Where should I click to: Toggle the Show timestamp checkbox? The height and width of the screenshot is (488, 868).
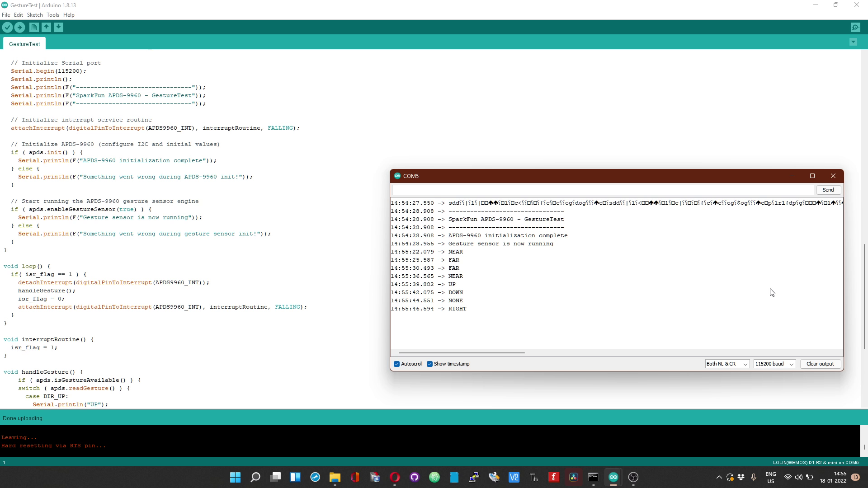429,364
